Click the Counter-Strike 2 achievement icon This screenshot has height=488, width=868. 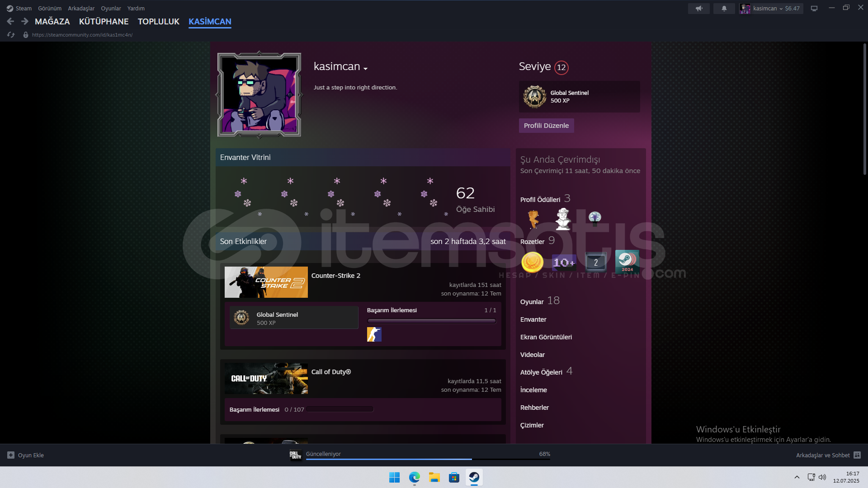(374, 334)
